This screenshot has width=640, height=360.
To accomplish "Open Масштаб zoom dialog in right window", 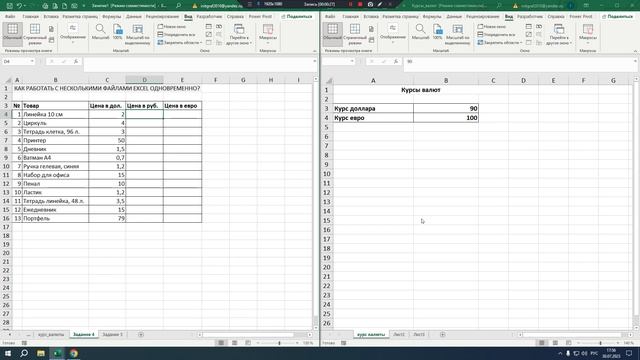I will (420, 32).
